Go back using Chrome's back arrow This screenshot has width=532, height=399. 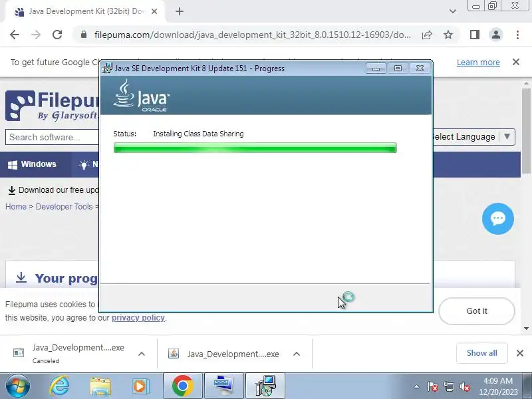pyautogui.click(x=15, y=35)
